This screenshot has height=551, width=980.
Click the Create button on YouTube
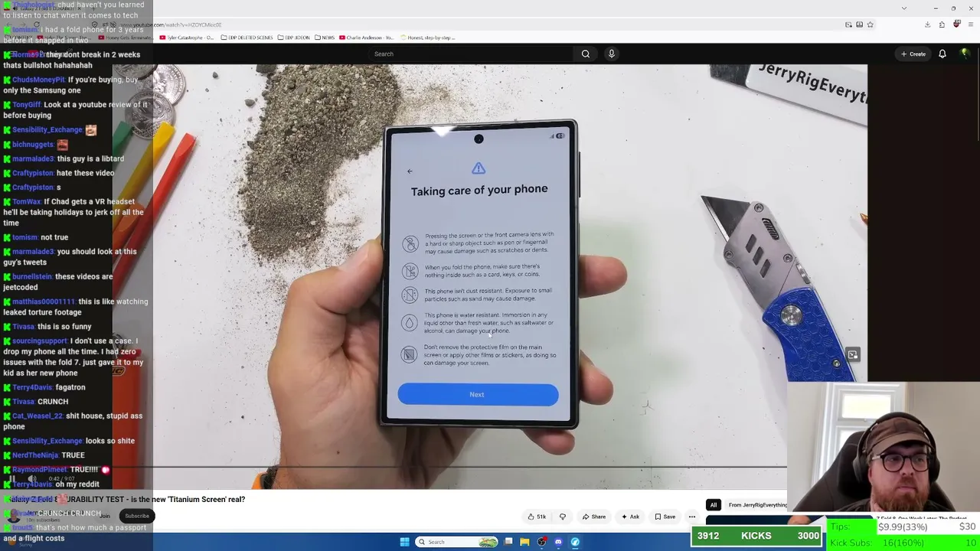click(x=913, y=54)
